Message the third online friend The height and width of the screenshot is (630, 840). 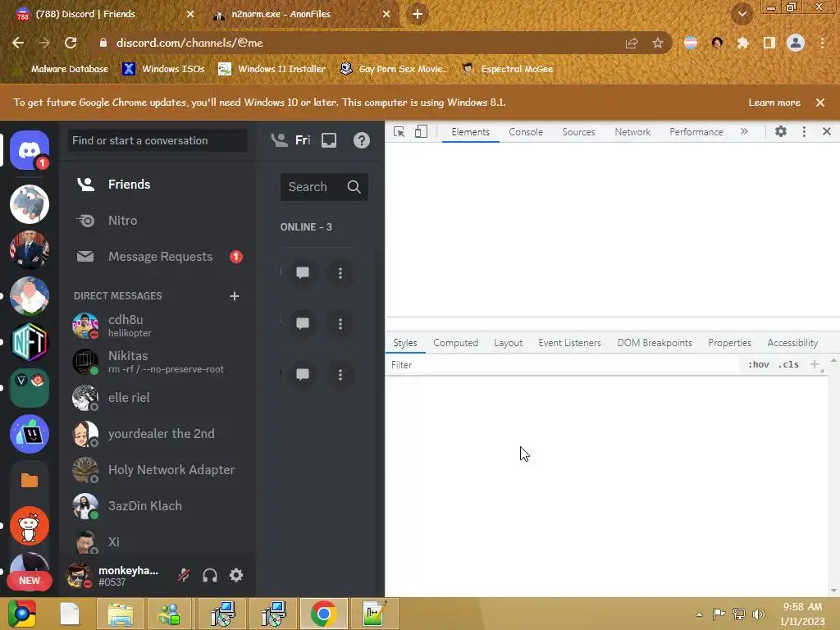[303, 374]
